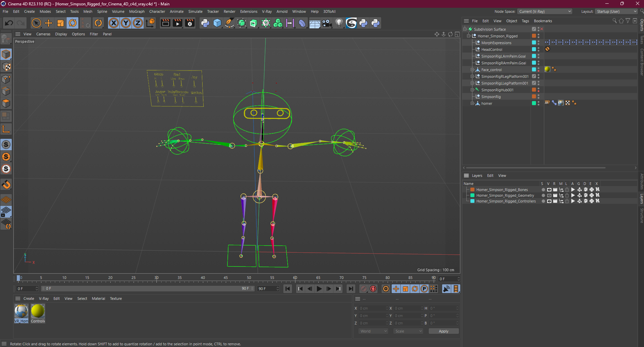Select the Texture mode icon
The width and height of the screenshot is (644, 347).
[6, 67]
